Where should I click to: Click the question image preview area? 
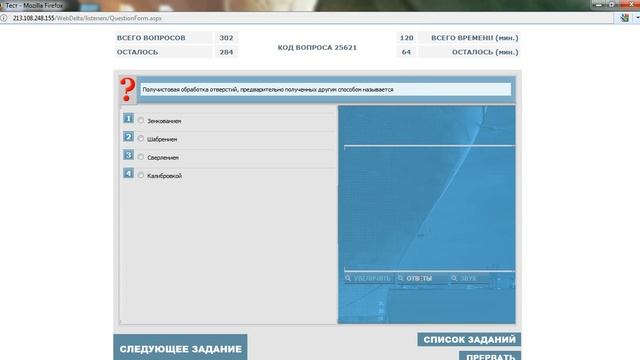(429, 208)
